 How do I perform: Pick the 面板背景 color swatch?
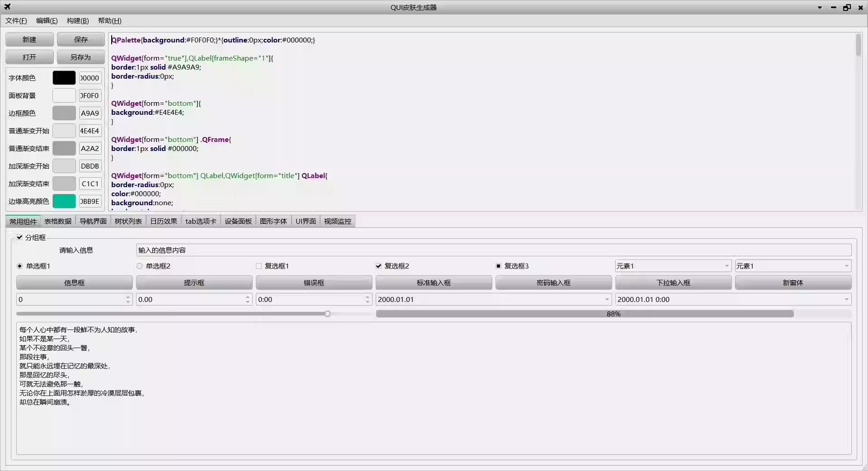tap(64, 95)
